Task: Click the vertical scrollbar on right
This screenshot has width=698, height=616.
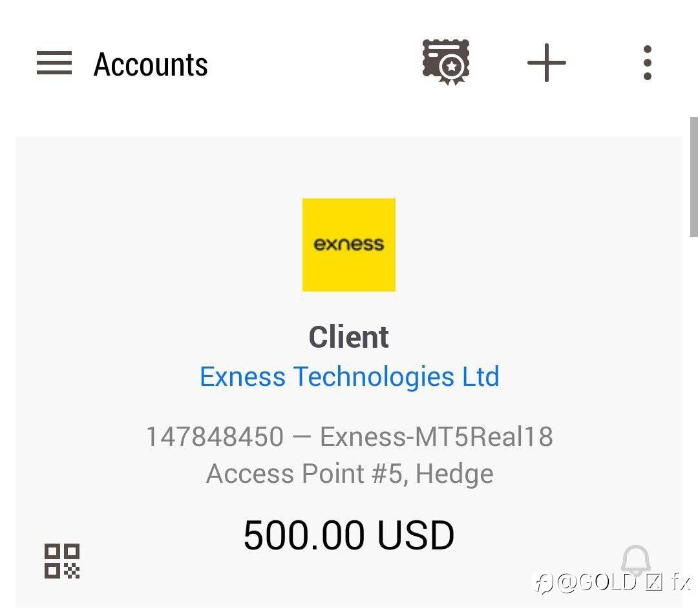Action: click(693, 176)
